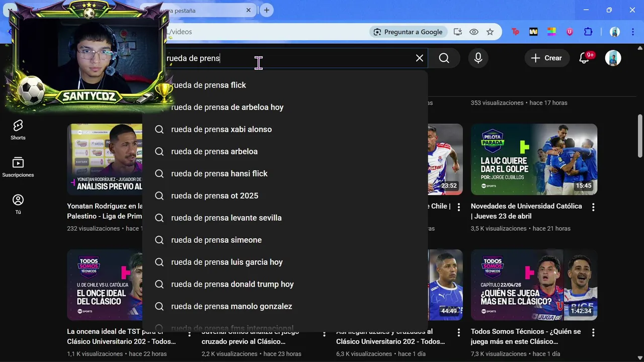Select suggestion rueda de prensa de arbeloa hoy
The height and width of the screenshot is (362, 644).
point(285,107)
